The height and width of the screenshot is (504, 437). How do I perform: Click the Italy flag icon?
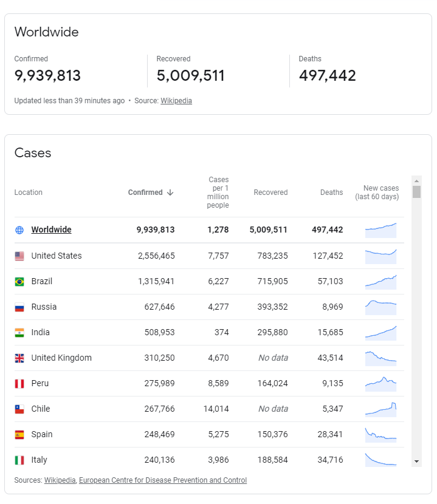(x=19, y=460)
